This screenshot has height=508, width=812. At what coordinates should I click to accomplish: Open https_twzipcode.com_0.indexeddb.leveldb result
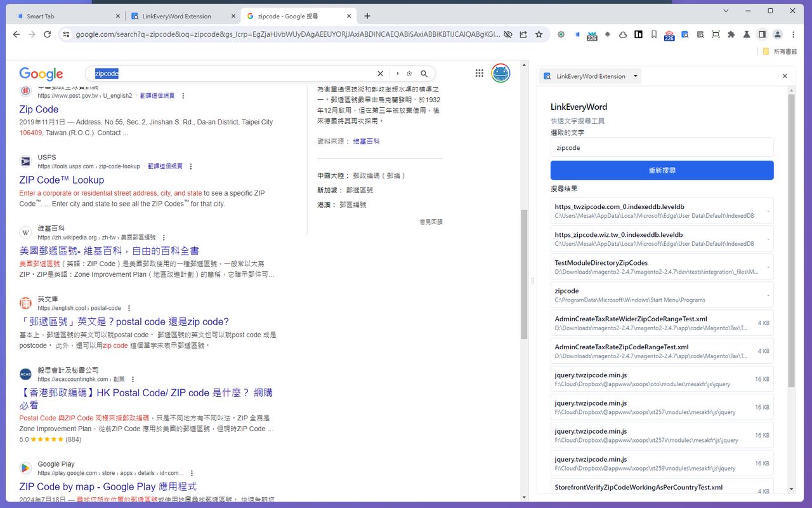[x=662, y=211]
